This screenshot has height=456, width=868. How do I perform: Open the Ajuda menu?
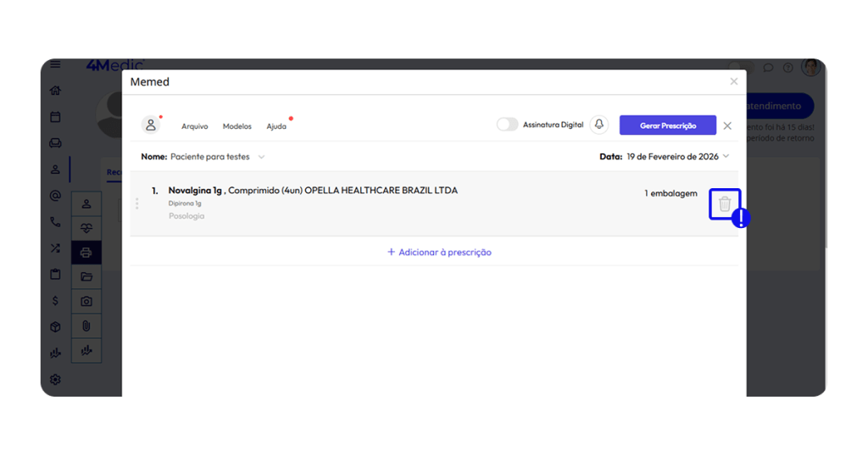(x=276, y=126)
